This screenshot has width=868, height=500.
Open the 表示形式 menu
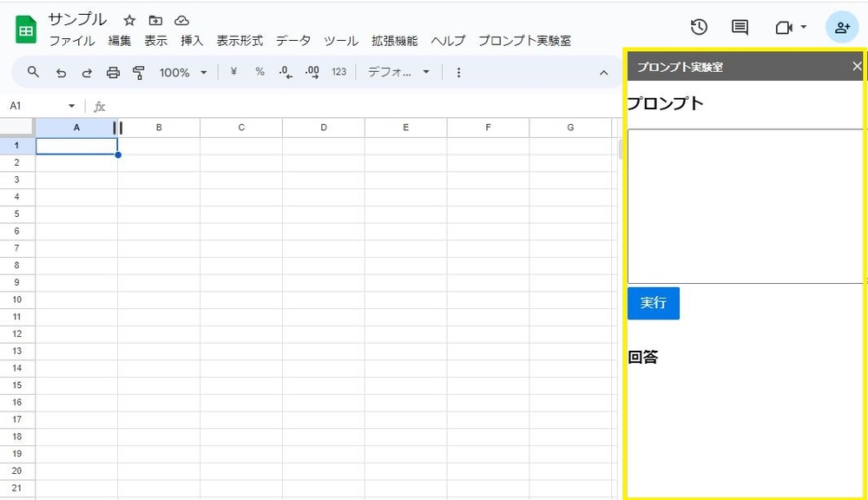pos(240,41)
